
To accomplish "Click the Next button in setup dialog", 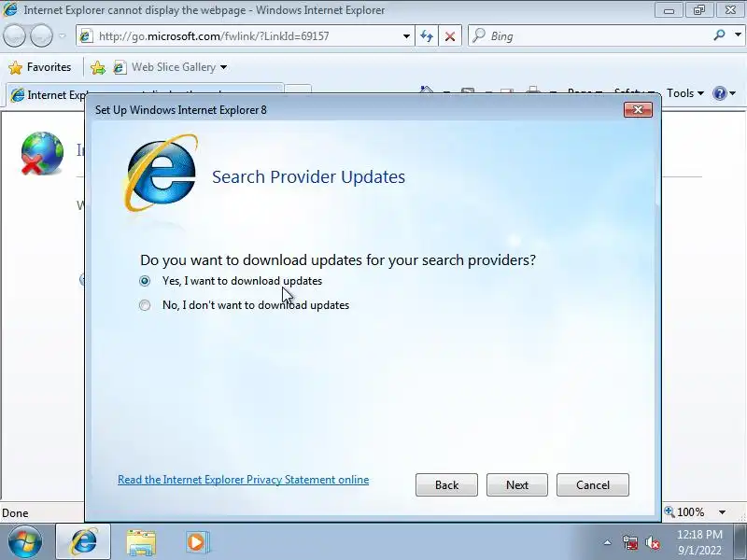I will [517, 484].
